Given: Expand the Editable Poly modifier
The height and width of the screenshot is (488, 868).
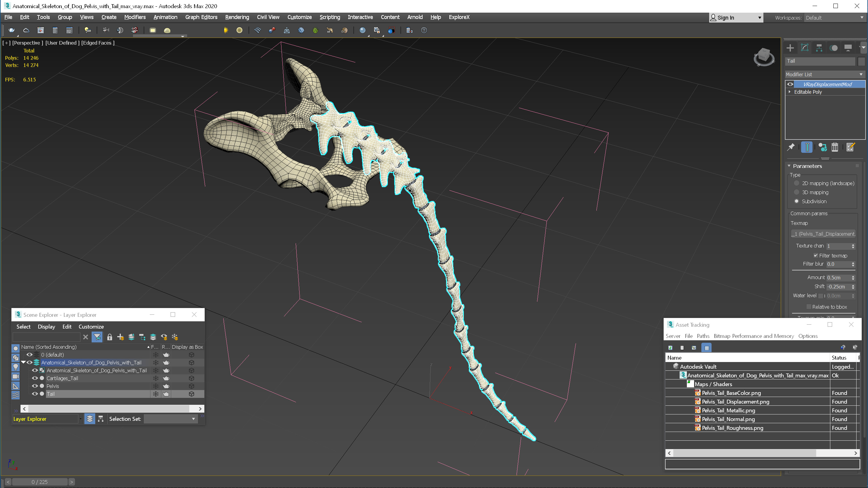Looking at the screenshot, I should pyautogui.click(x=789, y=92).
